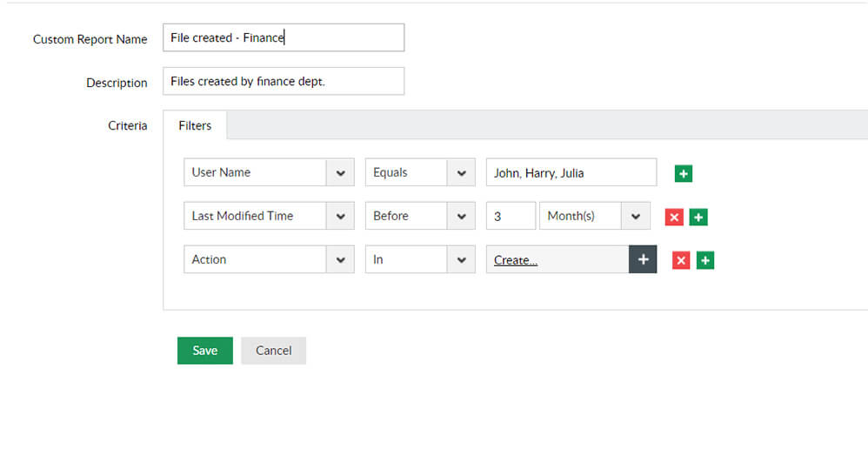Screen dimensions: 868x469
Task: Add a filter row after User Name
Action: (x=684, y=174)
